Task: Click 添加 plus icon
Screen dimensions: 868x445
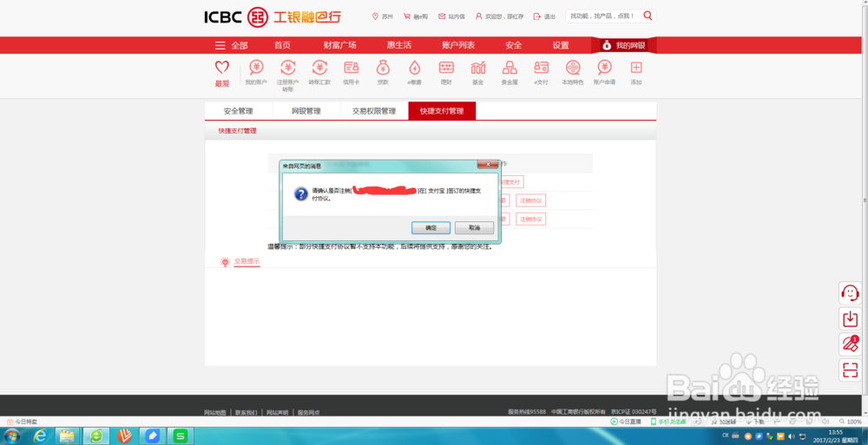Action: (x=636, y=68)
